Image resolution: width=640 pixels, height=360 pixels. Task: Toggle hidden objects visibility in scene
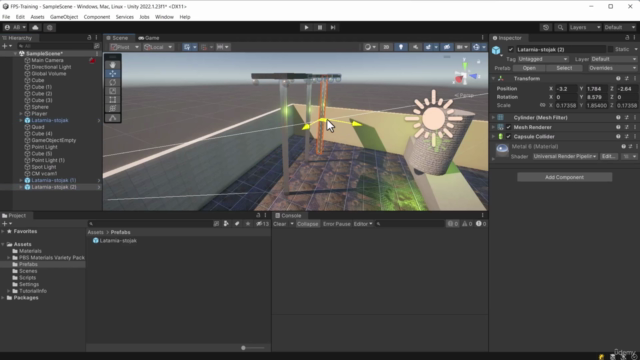tap(447, 47)
